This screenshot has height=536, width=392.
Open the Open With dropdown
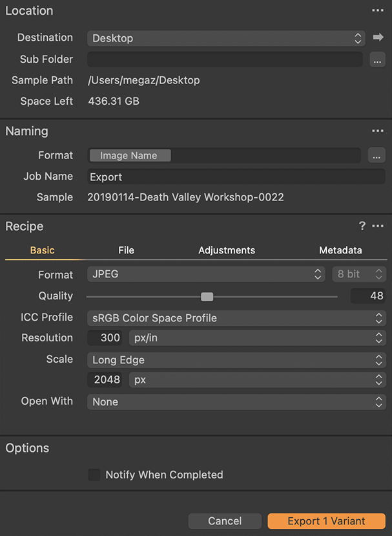tap(236, 402)
